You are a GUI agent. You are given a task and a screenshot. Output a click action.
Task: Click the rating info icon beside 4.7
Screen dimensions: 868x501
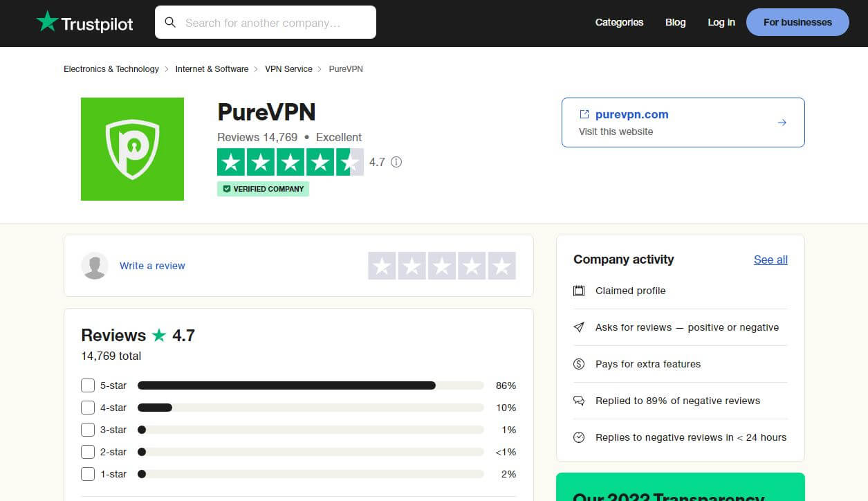[396, 162]
